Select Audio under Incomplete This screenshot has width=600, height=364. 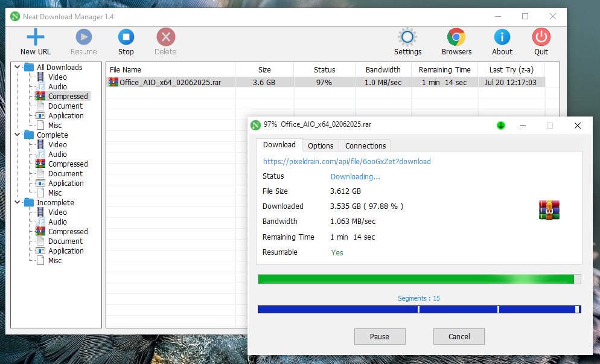(x=57, y=222)
